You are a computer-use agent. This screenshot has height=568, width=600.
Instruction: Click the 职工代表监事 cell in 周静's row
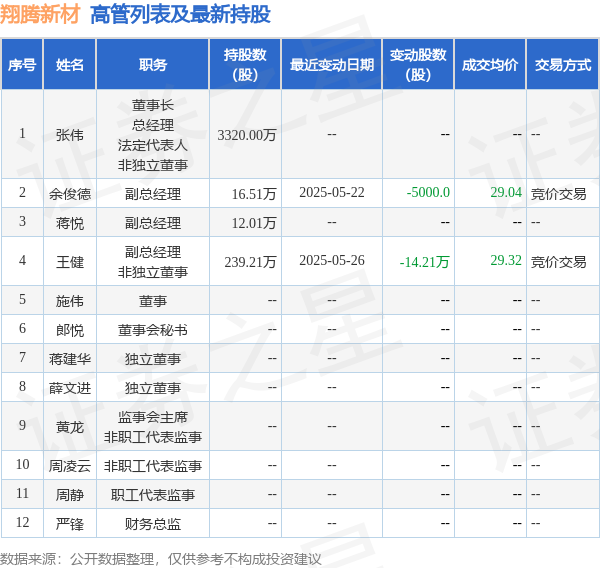pos(153,495)
